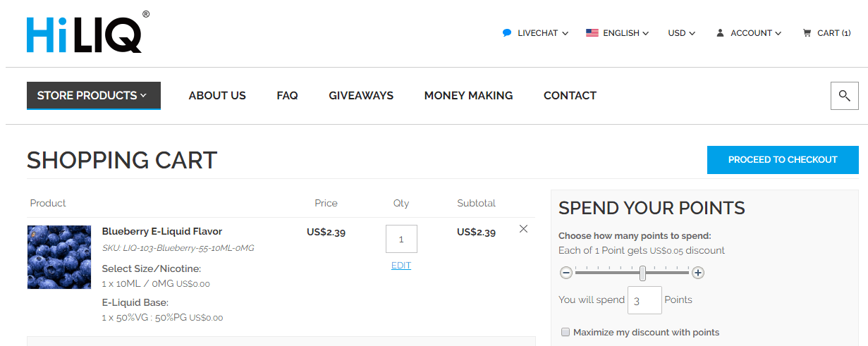
Task: Open the GIVEAWAYS menu item
Action: click(x=361, y=96)
